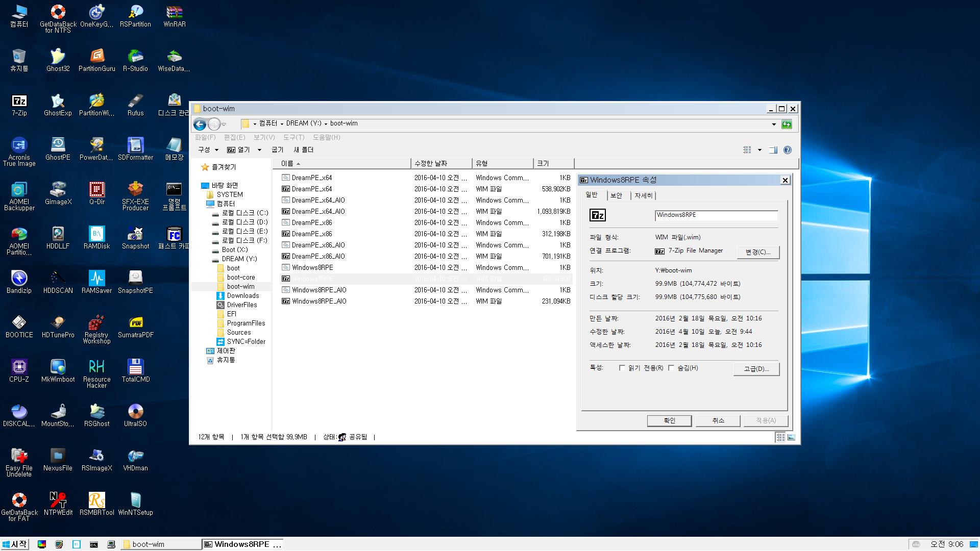Viewport: 980px width, 551px height.
Task: Enable the hidden attribute checkbox
Action: 671,368
